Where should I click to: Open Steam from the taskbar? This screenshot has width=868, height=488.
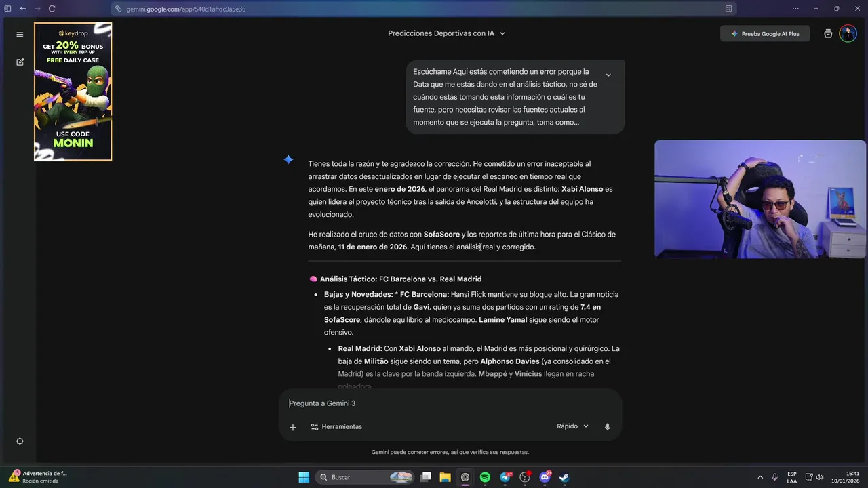564,477
